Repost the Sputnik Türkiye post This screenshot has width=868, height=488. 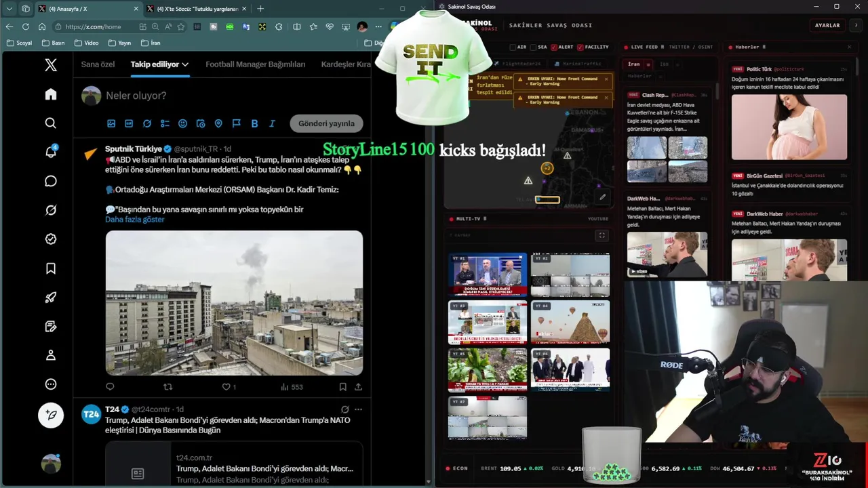tap(168, 387)
